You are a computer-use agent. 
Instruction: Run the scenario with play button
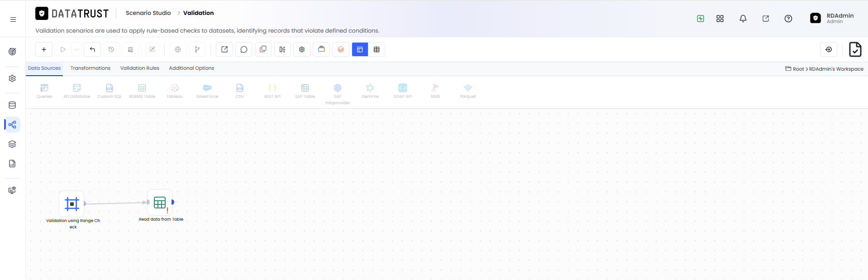click(63, 49)
